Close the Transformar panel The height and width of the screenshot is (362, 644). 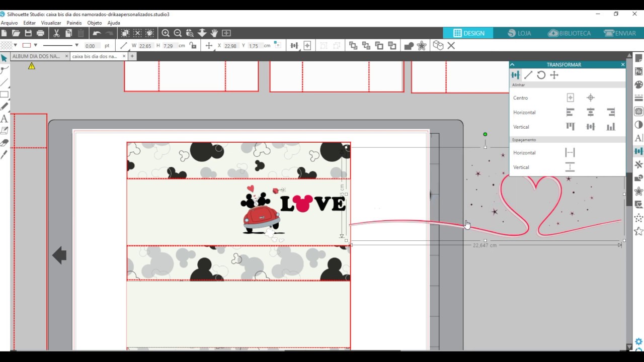(x=622, y=64)
